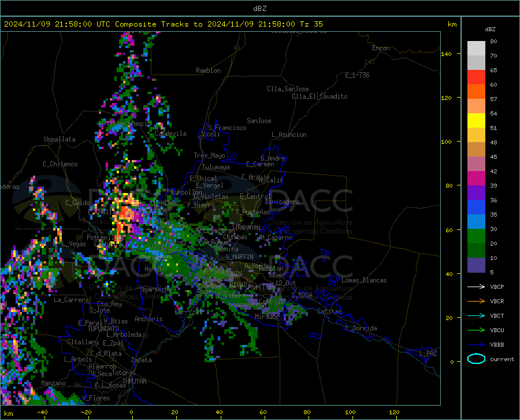Select the magenta 39 dBZ color swatch

tap(476, 179)
